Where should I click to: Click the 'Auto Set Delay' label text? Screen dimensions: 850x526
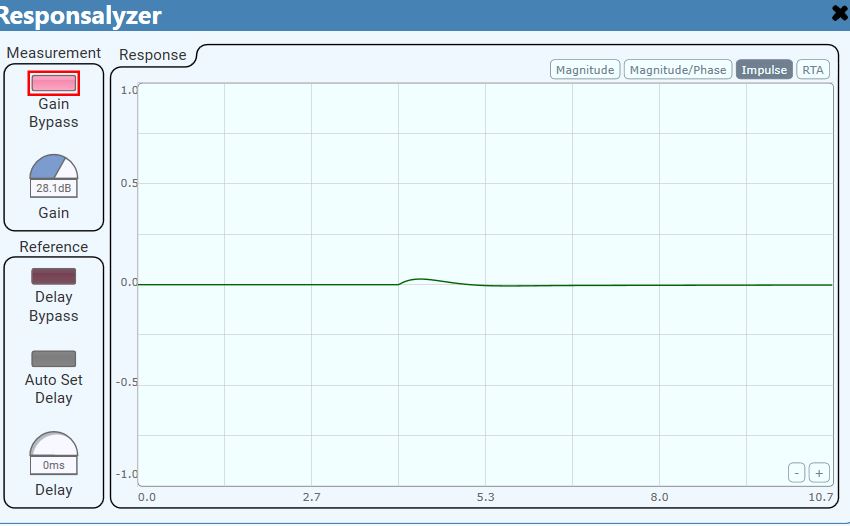coord(54,389)
